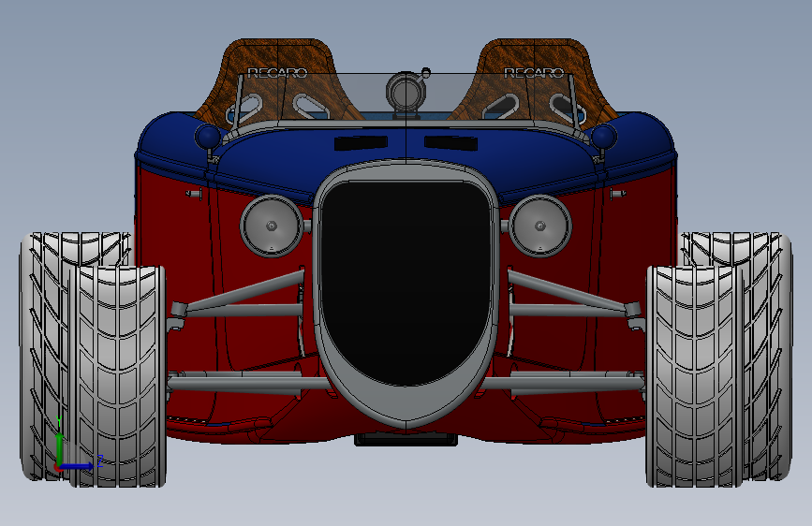The height and width of the screenshot is (526, 812).
Task: Select the right door handle
Action: 618,194
